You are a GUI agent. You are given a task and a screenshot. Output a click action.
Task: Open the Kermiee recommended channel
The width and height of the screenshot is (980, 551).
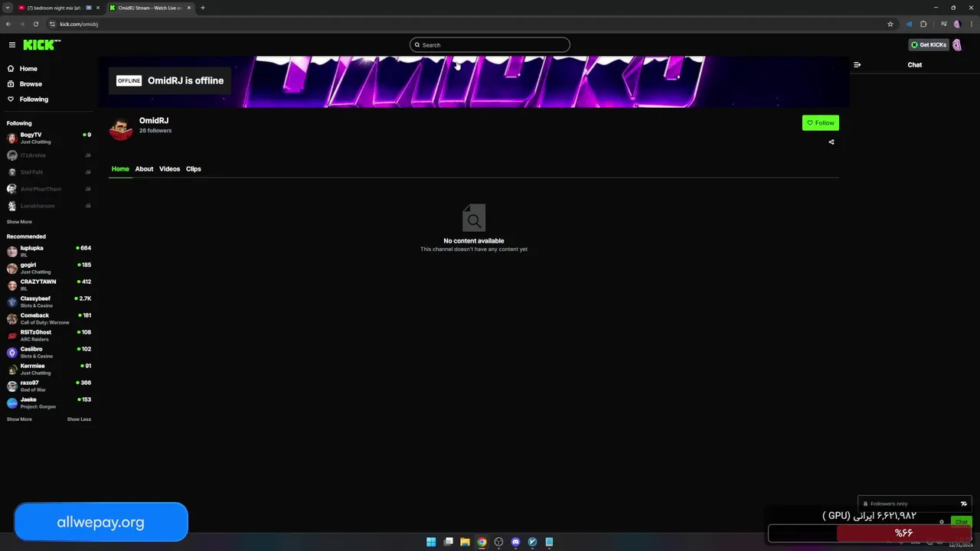[49, 369]
